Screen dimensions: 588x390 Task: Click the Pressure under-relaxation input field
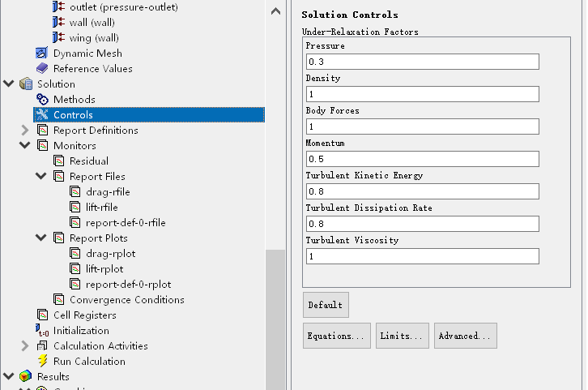tap(422, 62)
